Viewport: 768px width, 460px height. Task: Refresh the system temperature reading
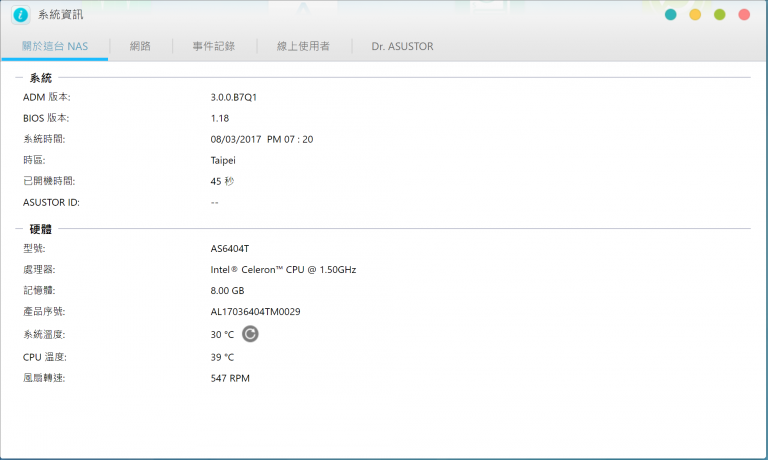tap(250, 334)
